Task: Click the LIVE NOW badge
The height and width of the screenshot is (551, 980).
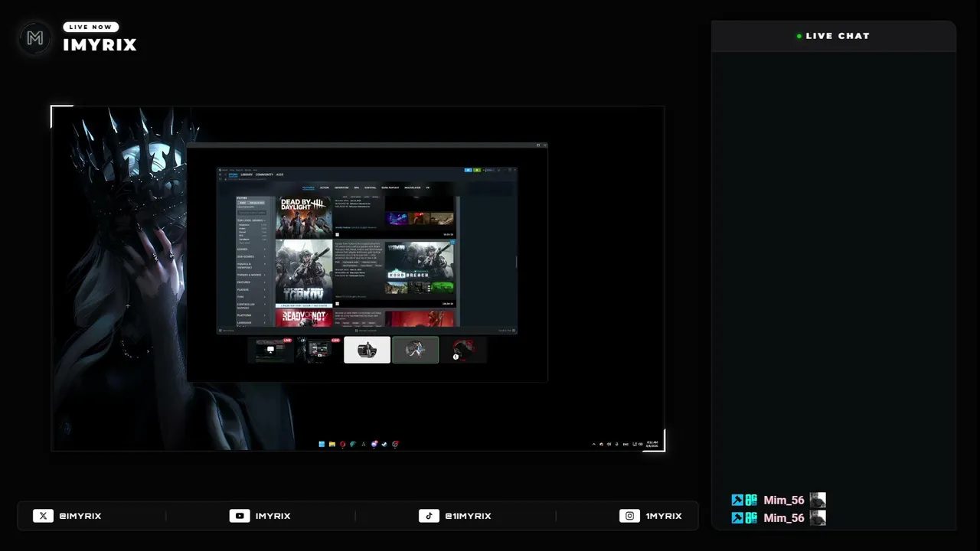Action: 90,27
